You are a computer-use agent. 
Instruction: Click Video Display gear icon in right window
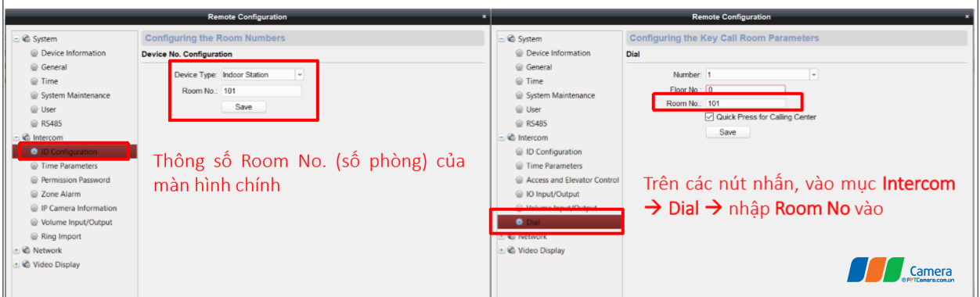[512, 250]
